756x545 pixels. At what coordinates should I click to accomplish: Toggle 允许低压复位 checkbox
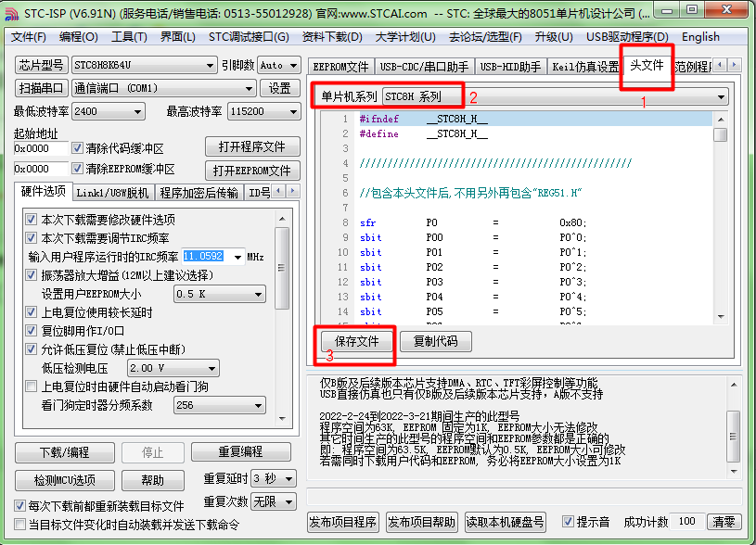tap(32, 349)
